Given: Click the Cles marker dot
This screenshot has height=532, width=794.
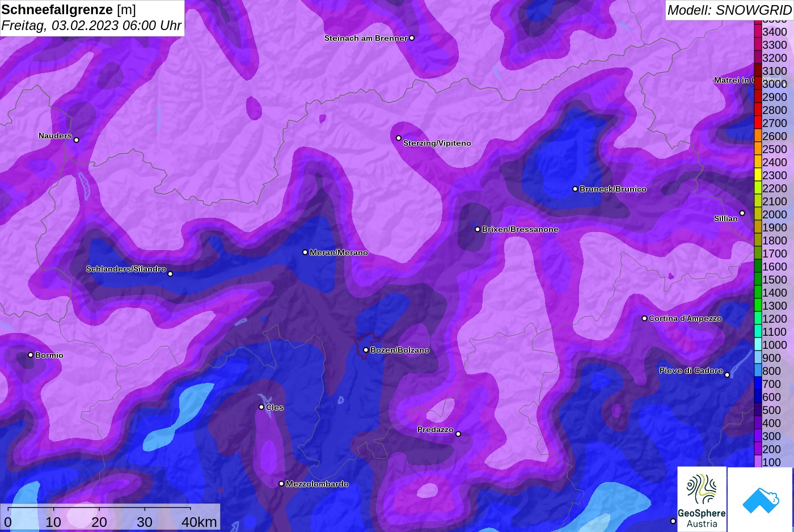Looking at the screenshot, I should (x=261, y=407).
